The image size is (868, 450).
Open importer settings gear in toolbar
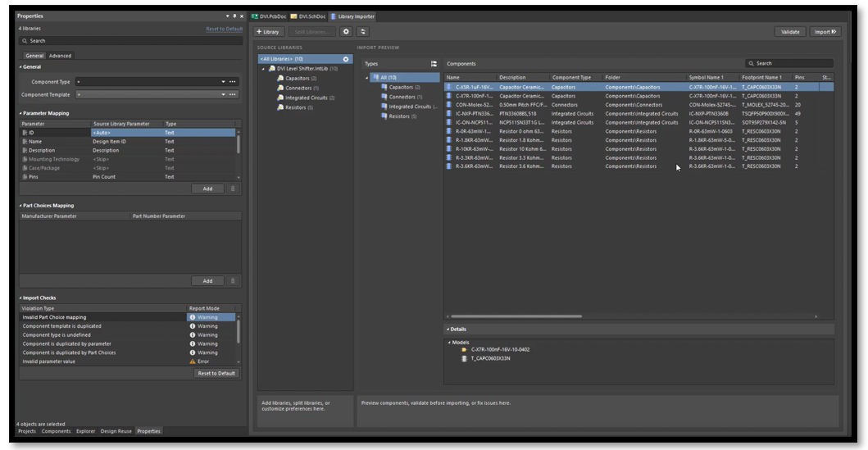[x=346, y=32]
